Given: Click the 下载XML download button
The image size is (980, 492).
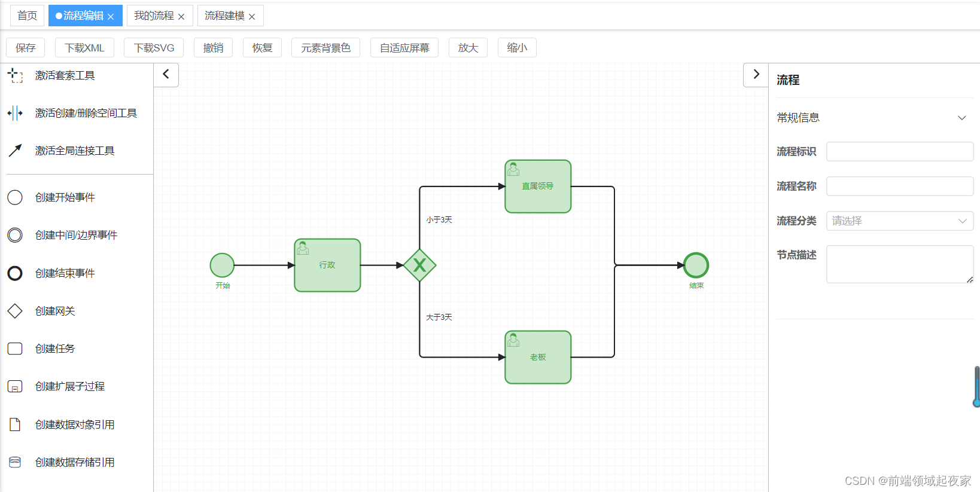Looking at the screenshot, I should coord(84,47).
